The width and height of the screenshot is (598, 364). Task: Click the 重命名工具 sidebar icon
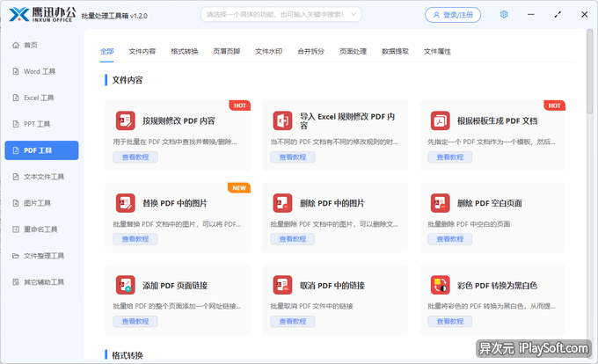click(16, 229)
